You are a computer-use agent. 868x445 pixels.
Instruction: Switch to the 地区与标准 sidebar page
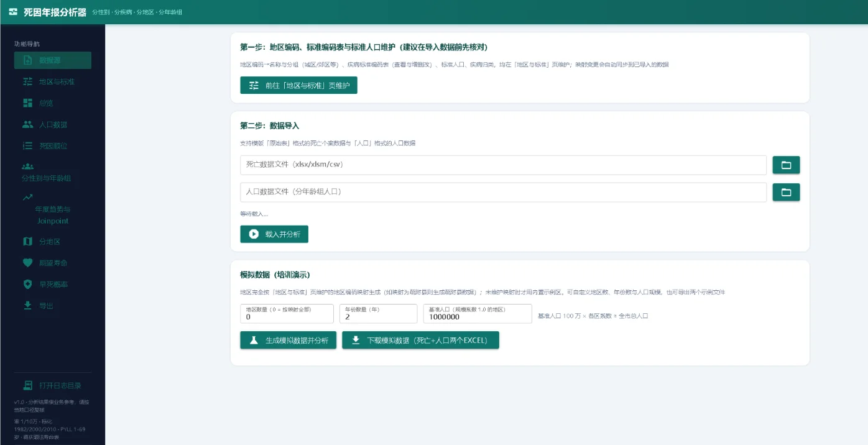point(53,82)
